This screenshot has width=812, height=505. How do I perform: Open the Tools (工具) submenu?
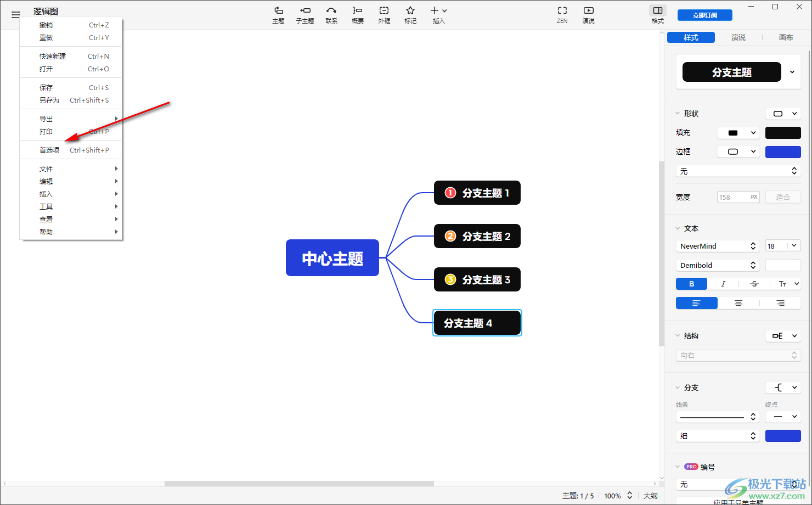(71, 207)
